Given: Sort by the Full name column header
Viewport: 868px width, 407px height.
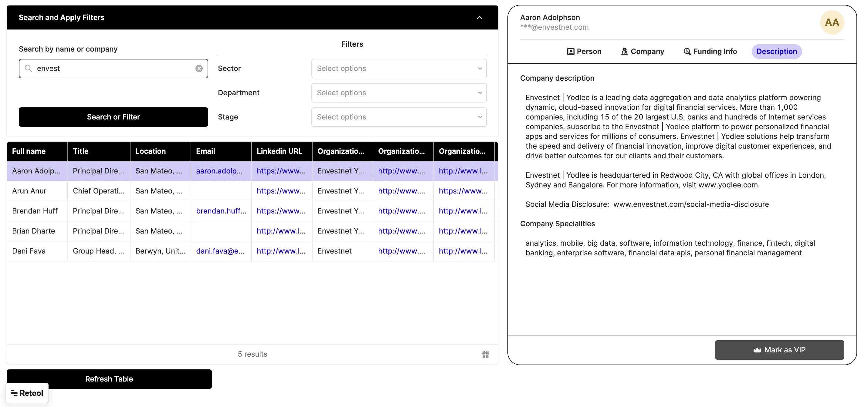Looking at the screenshot, I should [37, 152].
